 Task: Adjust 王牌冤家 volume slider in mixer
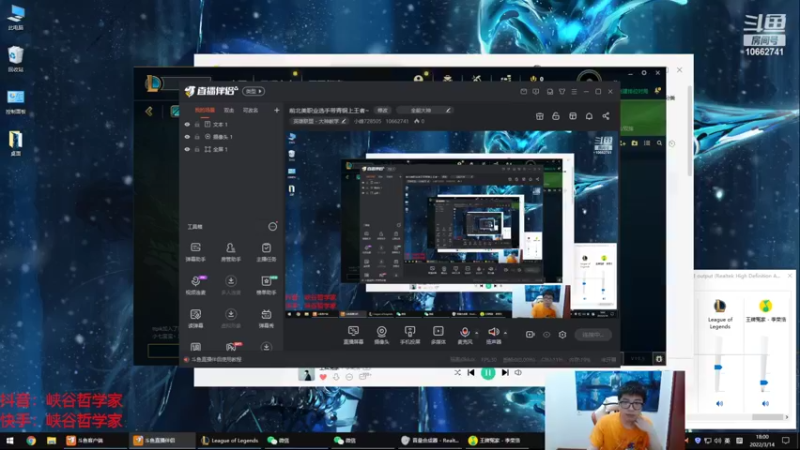coord(763,382)
